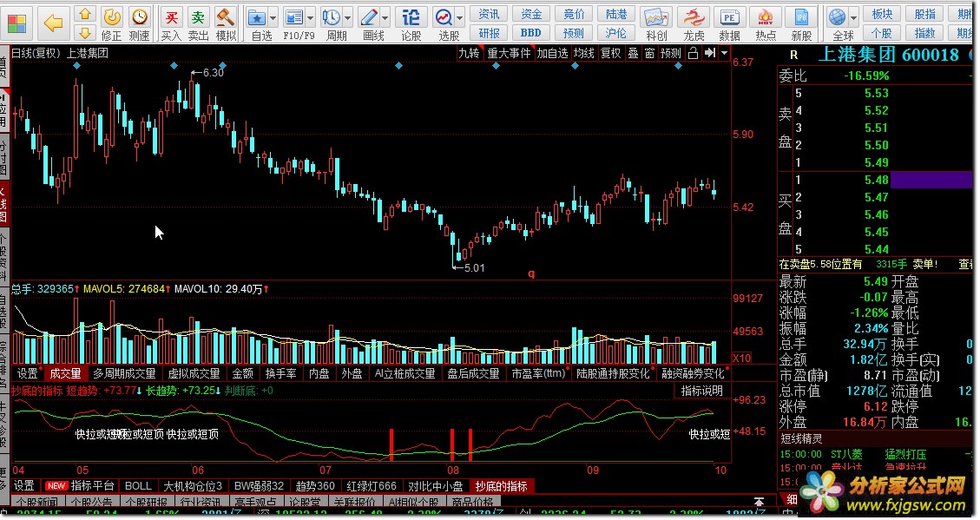Click the 板块 toolbar button
The width and height of the screenshot is (980, 520).
click(882, 14)
